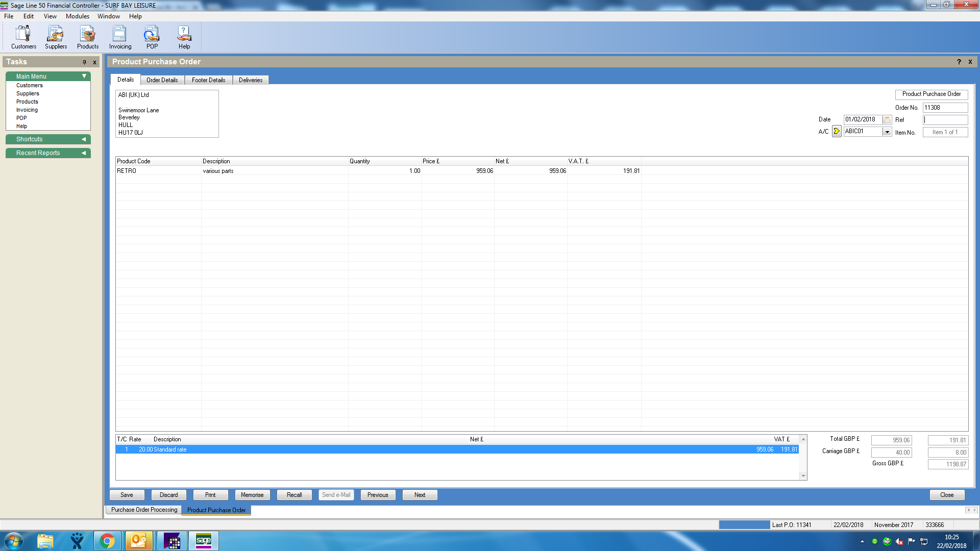Click the yellow A/C account arrow icon
The height and width of the screenshot is (551, 980).
pos(837,132)
